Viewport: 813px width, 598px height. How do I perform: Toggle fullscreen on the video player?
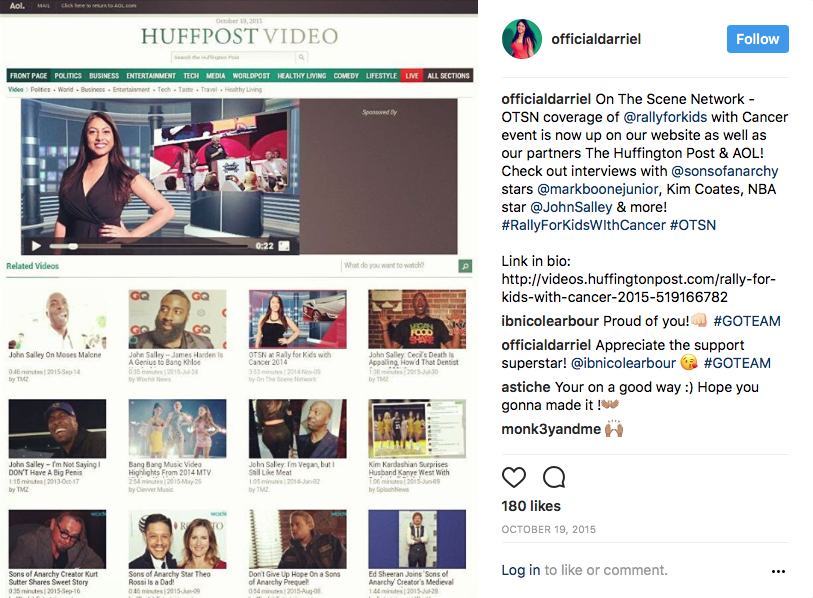[284, 246]
